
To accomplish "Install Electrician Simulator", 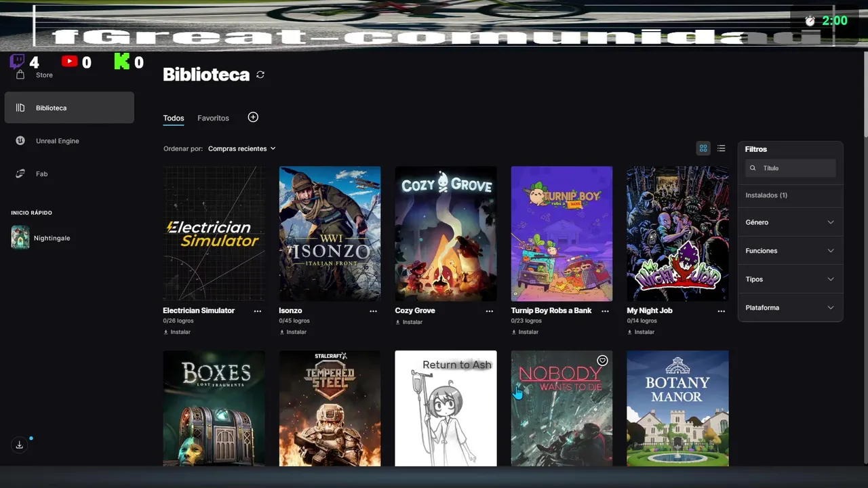I will click(177, 332).
